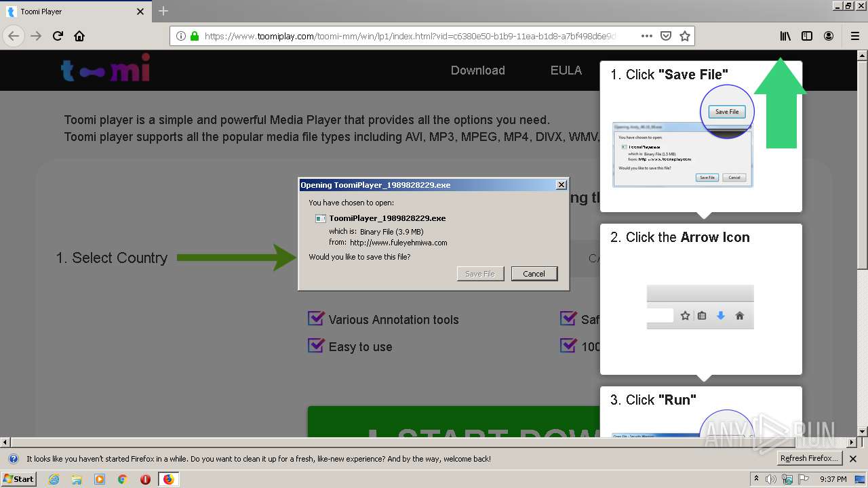Click the volume speaker tray icon
Viewport: 868px width, 488px height.
pyautogui.click(x=772, y=479)
